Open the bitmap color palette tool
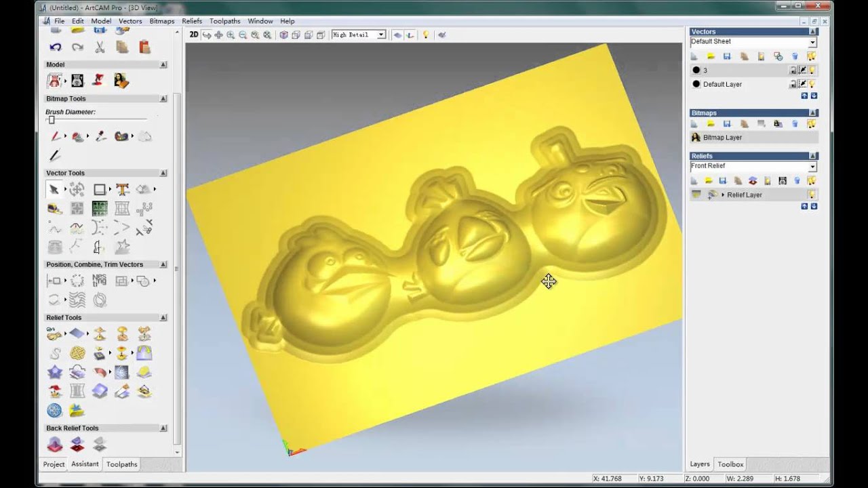868x488 pixels. 122,136
